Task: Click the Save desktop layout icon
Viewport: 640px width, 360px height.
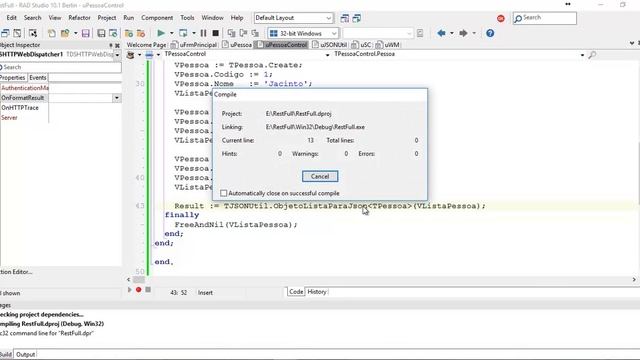Action: coord(345,18)
